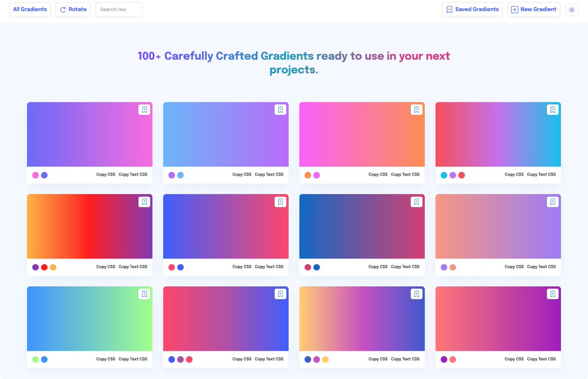This screenshot has width=588, height=379.
Task: Choose the orange dot under orange-red-purple gradient
Action: click(x=53, y=267)
